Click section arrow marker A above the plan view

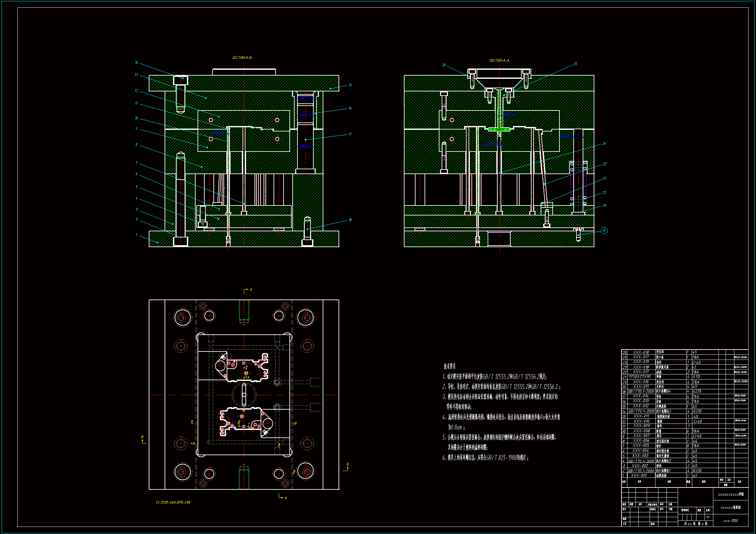click(251, 290)
